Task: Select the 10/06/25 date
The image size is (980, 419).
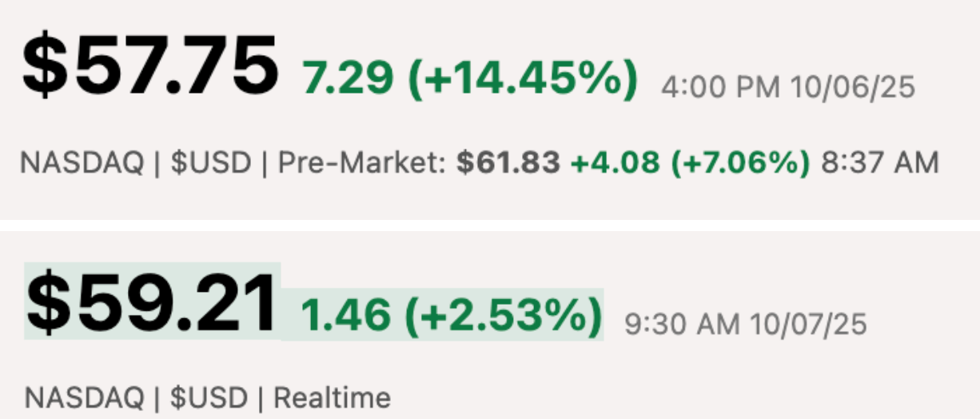Action: [852, 87]
